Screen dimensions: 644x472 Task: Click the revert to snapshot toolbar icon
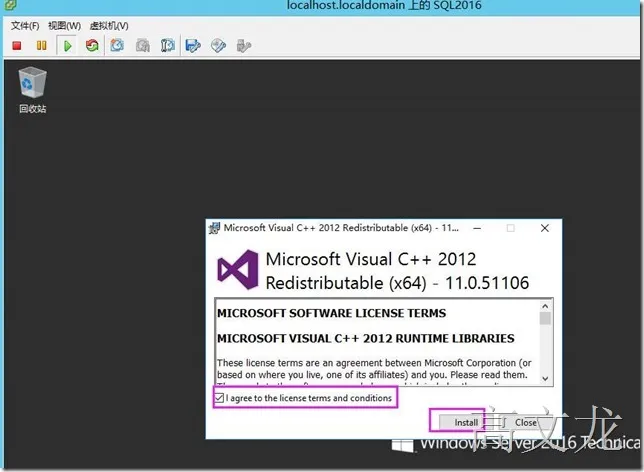click(143, 45)
